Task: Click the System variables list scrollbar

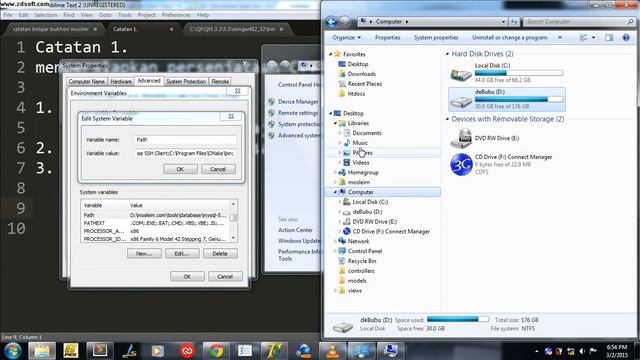Action: (x=233, y=221)
